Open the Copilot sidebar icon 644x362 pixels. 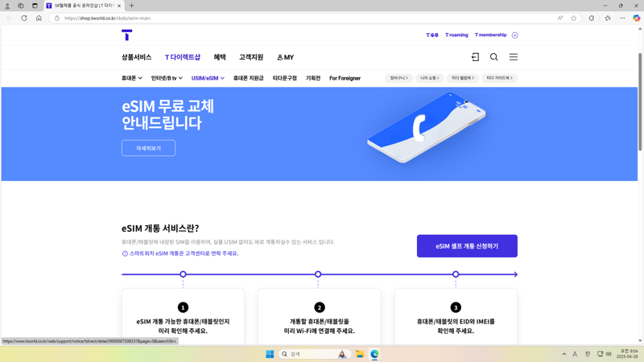coord(636,18)
